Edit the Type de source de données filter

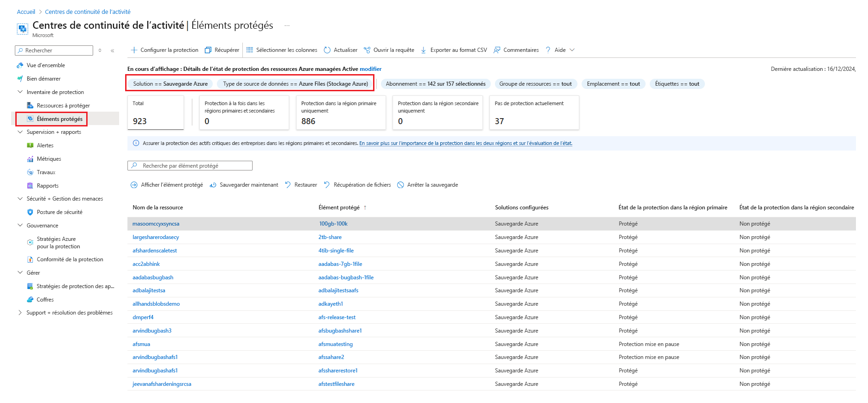click(x=295, y=84)
